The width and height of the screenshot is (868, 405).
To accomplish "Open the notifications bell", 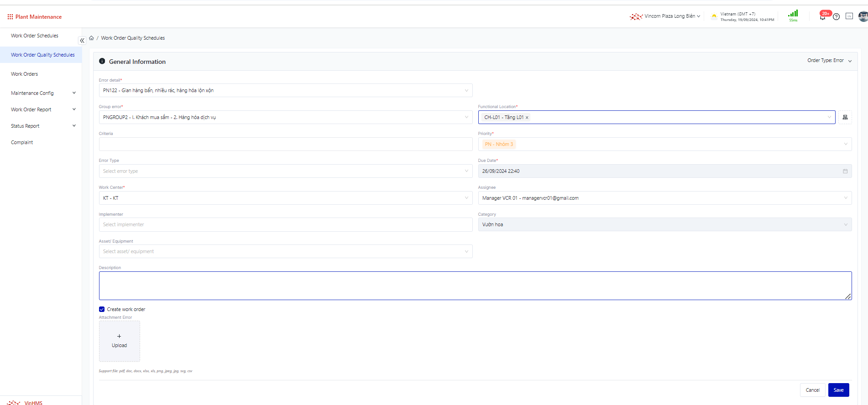I will coord(822,17).
